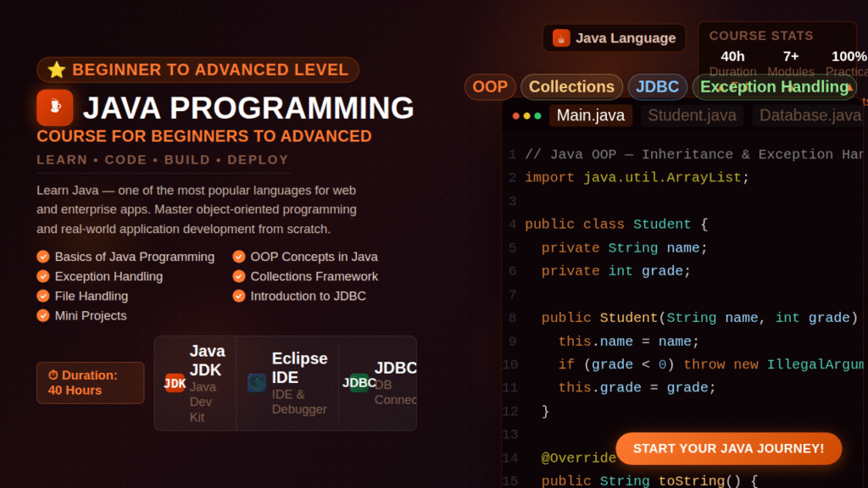This screenshot has width=868, height=488.
Task: Click the clock icon beside Duration
Action: 53,374
